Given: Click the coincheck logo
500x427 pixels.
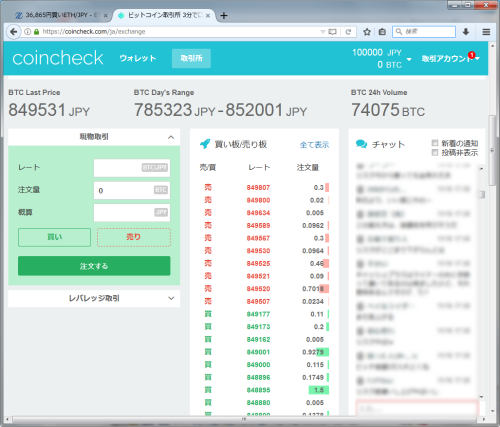Looking at the screenshot, I should [58, 58].
